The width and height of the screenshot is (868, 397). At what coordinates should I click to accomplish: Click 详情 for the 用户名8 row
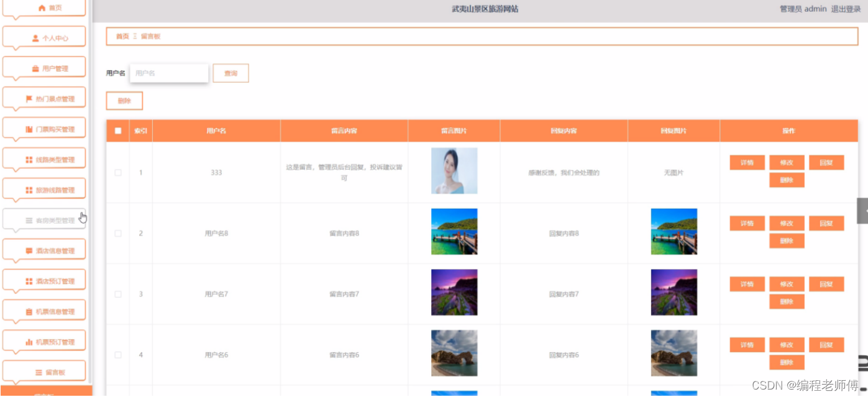747,224
